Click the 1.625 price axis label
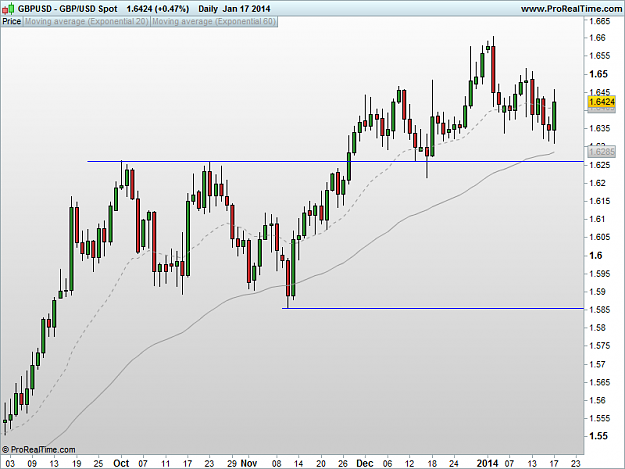This screenshot has width=625, height=469. pyautogui.click(x=600, y=165)
